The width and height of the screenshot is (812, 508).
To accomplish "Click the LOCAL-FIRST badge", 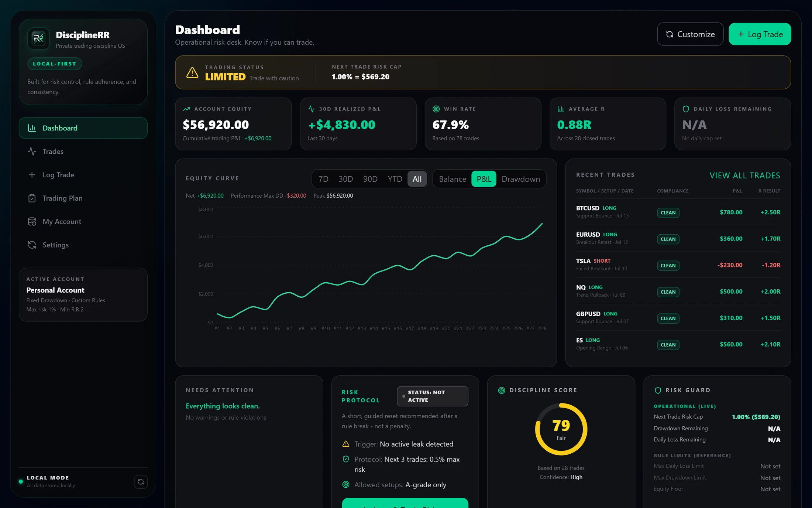I will (55, 64).
